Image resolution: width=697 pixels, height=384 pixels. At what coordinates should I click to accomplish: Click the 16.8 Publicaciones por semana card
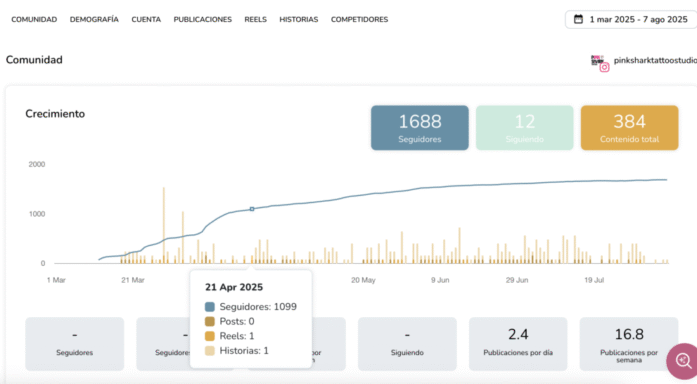(629, 344)
